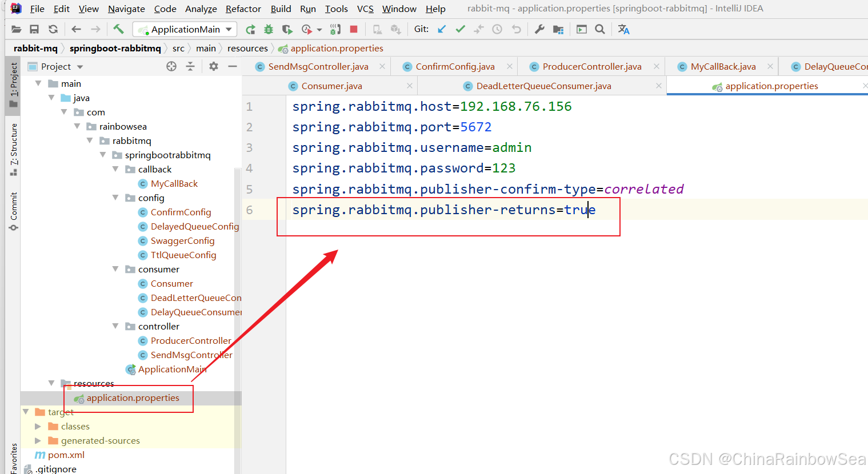The width and height of the screenshot is (868, 474).
Task: Collapse all in Project panel
Action: click(190, 66)
